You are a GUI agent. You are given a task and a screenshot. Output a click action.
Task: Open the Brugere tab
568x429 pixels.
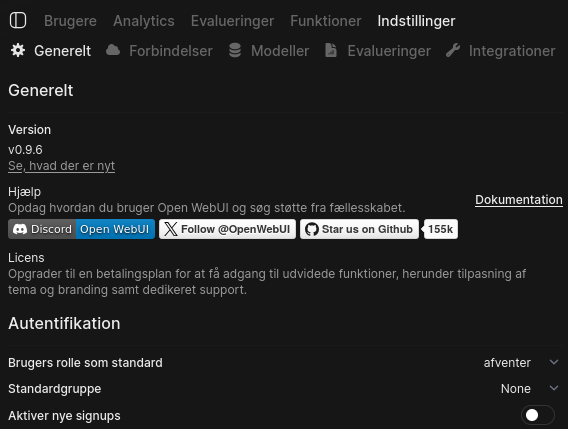click(x=70, y=21)
